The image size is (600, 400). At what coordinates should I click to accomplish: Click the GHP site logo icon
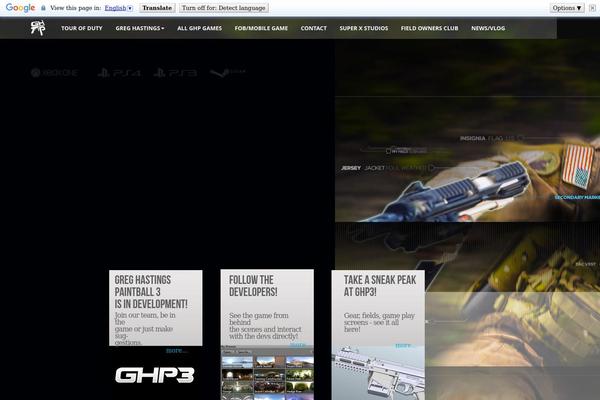(38, 28)
